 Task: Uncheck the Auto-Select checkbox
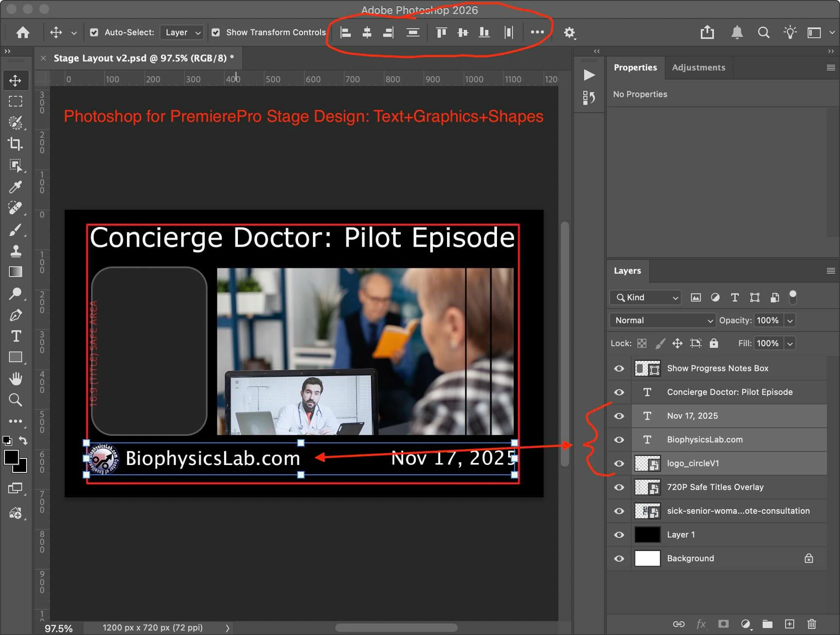pos(94,32)
